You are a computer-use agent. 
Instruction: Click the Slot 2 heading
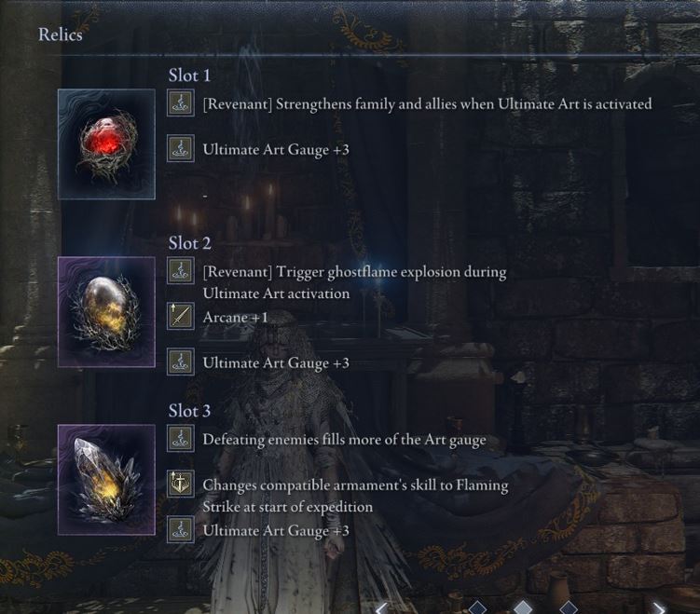189,243
